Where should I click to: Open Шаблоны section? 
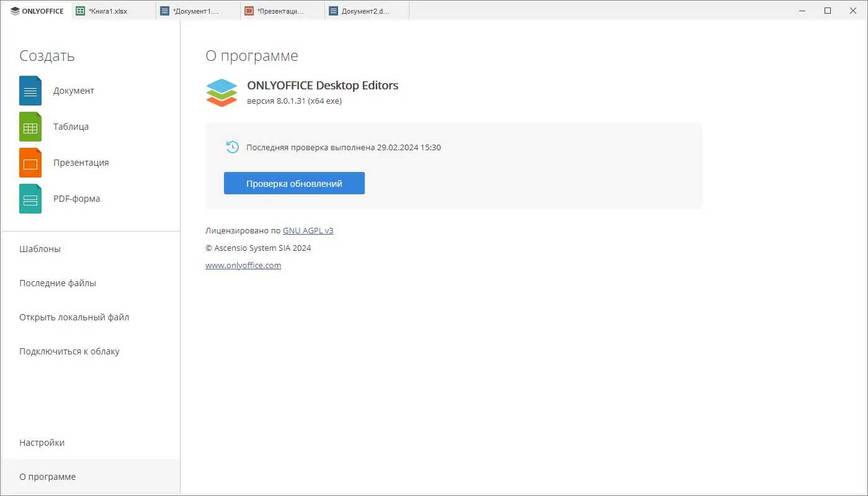(40, 248)
